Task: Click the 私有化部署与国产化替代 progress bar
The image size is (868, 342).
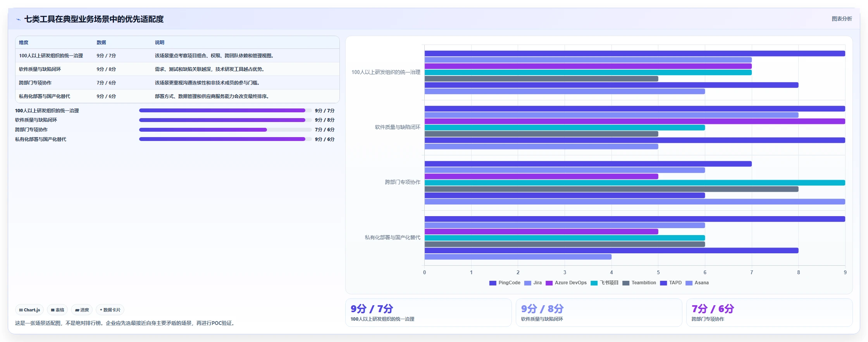Action: tap(226, 139)
